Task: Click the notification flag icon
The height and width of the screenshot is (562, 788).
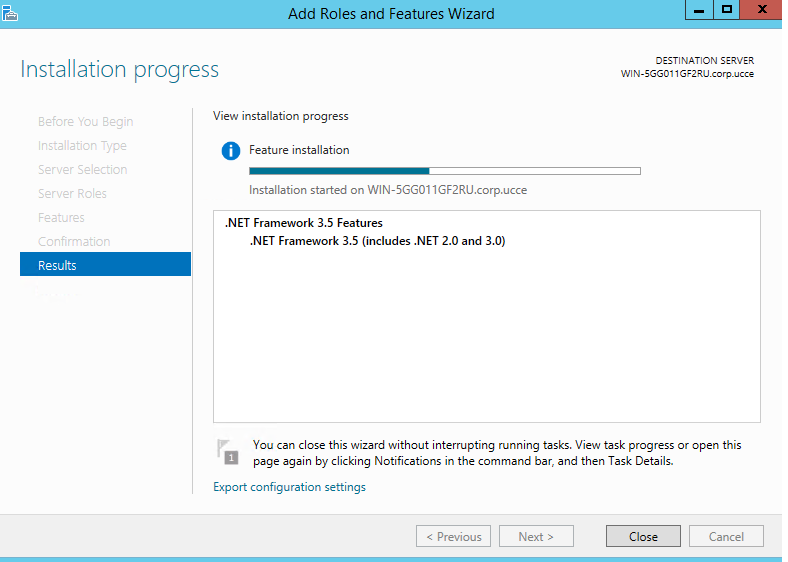Action: (228, 451)
